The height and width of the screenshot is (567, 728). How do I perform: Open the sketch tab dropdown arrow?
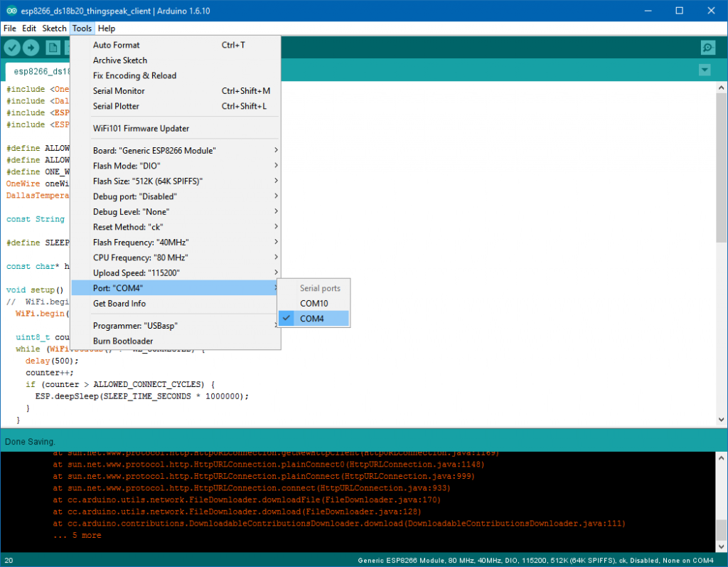pos(705,70)
